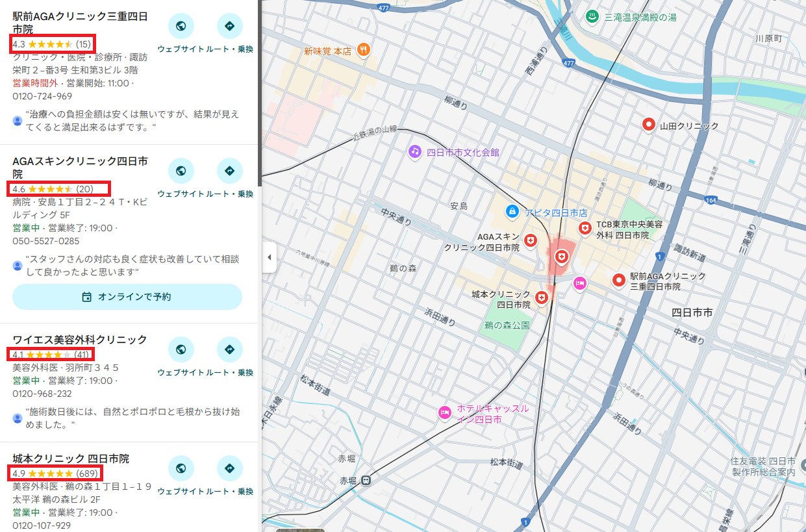Image resolution: width=806 pixels, height=532 pixels.
Task: Select the 山田クリニック map pin
Action: pos(648,125)
